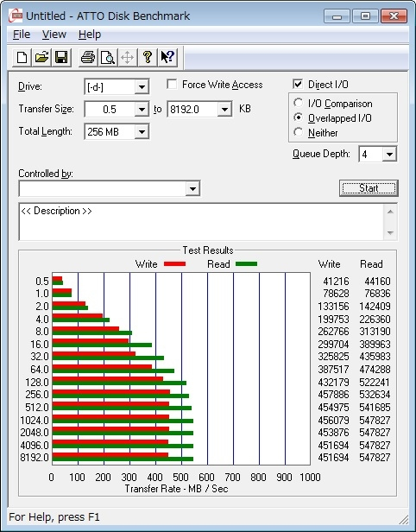Screen dimensions: 416x532
Task: Click the move arrows toolbar icon
Action: (127, 57)
